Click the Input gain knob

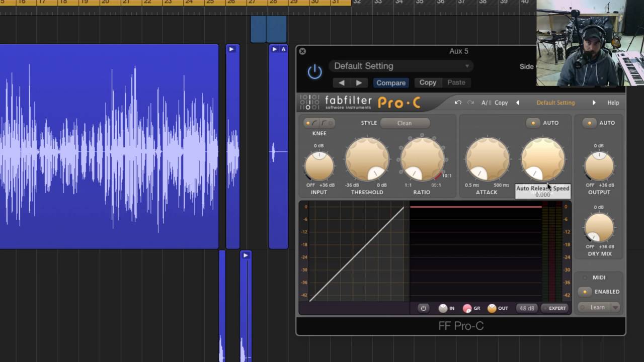319,166
